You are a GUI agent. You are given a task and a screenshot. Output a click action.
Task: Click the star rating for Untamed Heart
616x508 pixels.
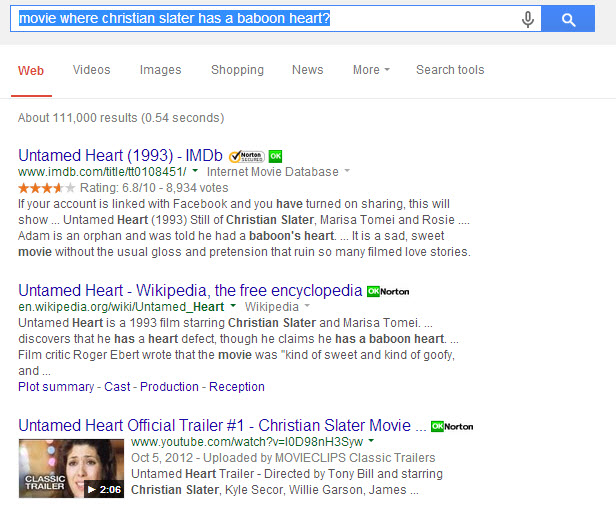coord(46,188)
